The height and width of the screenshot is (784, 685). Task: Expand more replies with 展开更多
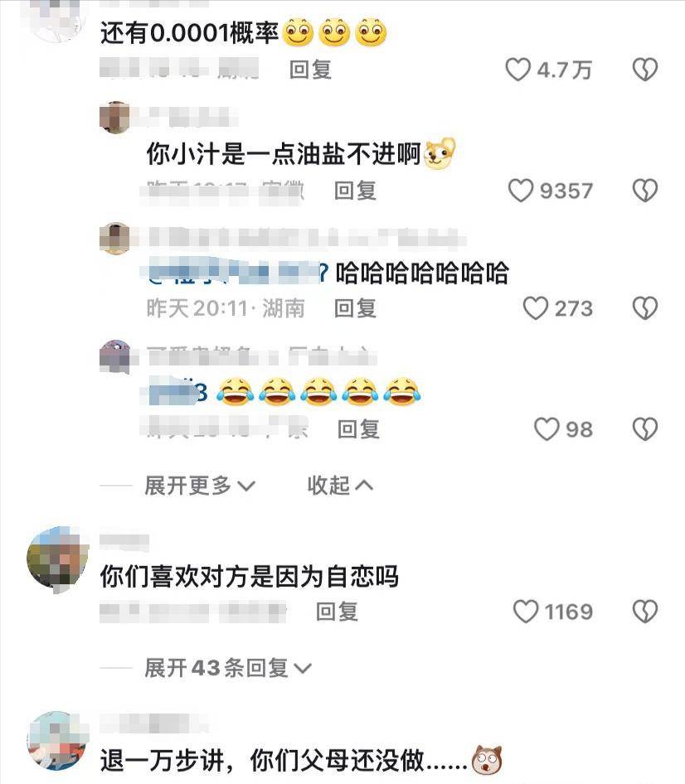tap(200, 486)
